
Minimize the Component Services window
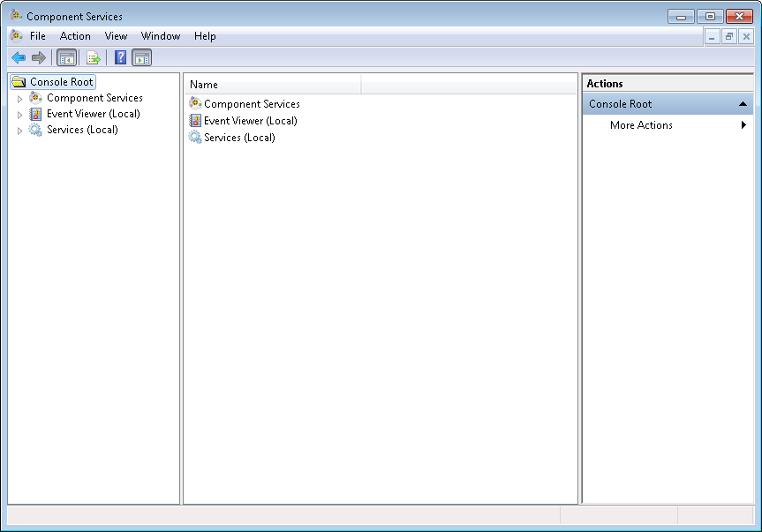click(x=681, y=17)
